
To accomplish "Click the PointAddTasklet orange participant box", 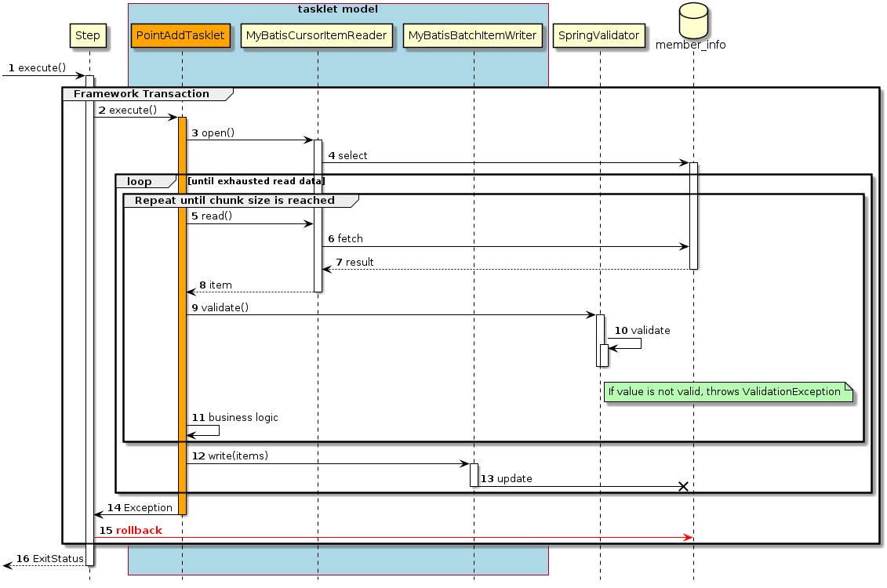I will coord(180,35).
